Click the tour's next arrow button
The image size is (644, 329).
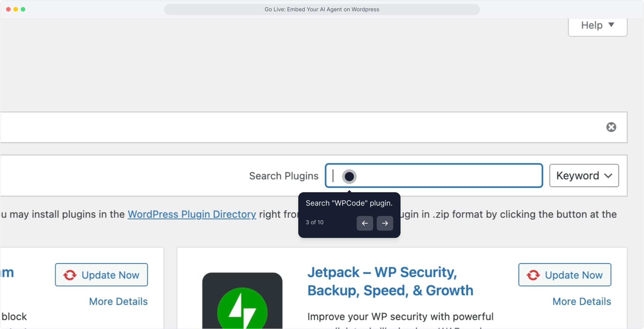pos(385,223)
